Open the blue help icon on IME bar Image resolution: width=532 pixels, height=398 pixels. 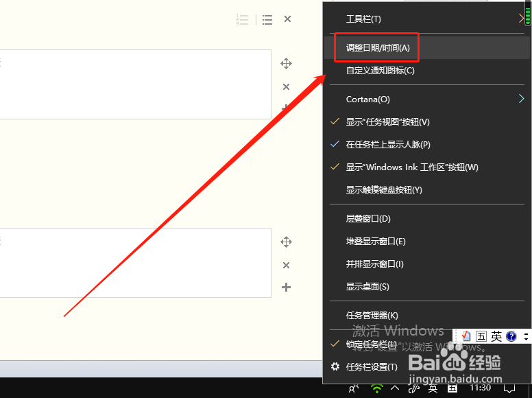pos(511,336)
